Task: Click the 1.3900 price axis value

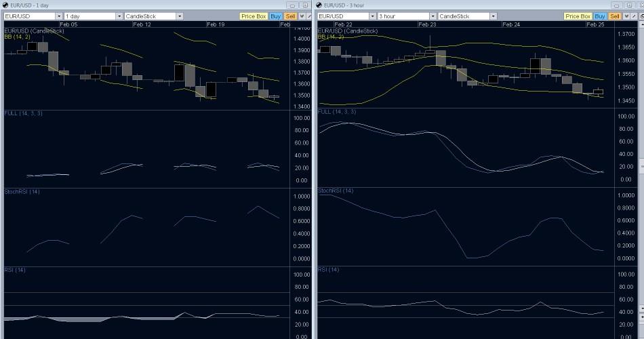Action: point(302,50)
